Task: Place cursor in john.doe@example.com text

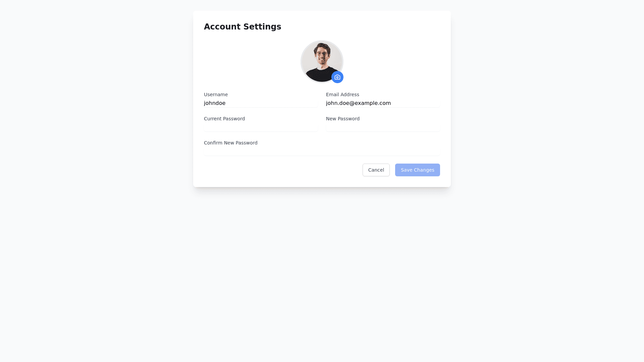Action: [358, 103]
